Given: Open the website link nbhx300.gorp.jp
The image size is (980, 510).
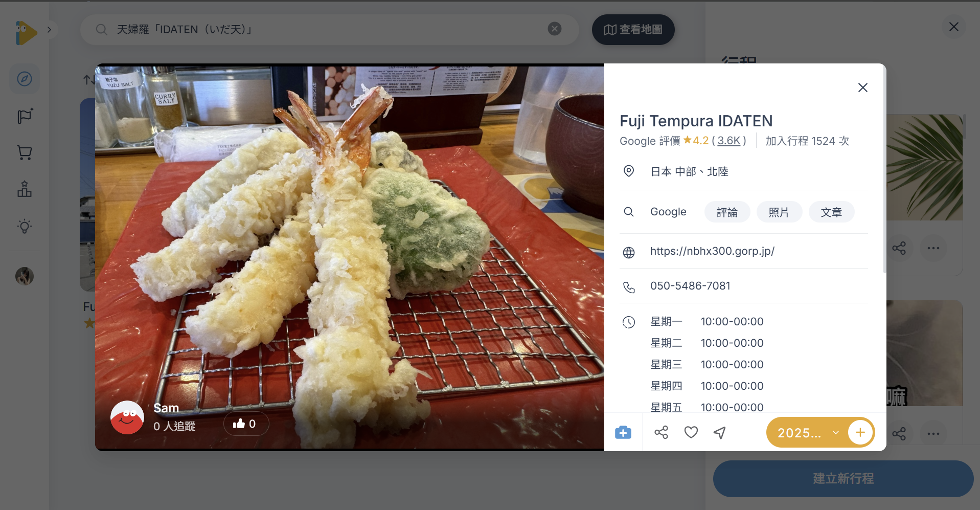Looking at the screenshot, I should (x=712, y=251).
